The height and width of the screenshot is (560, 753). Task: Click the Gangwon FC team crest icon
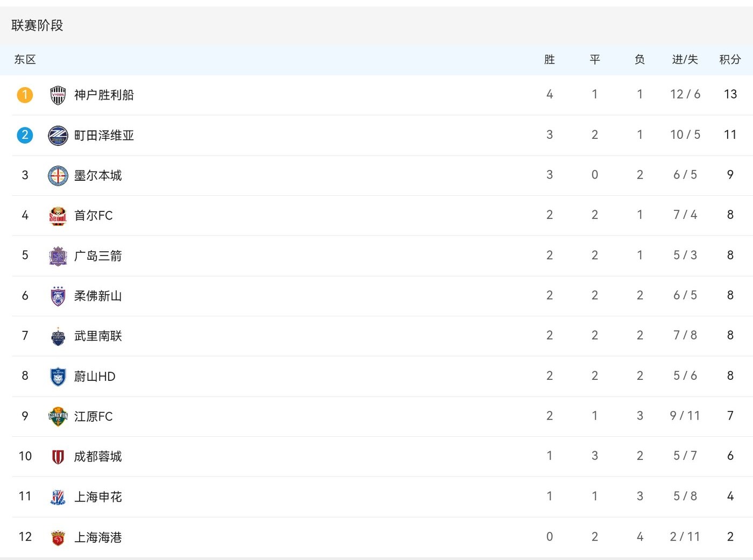click(58, 416)
